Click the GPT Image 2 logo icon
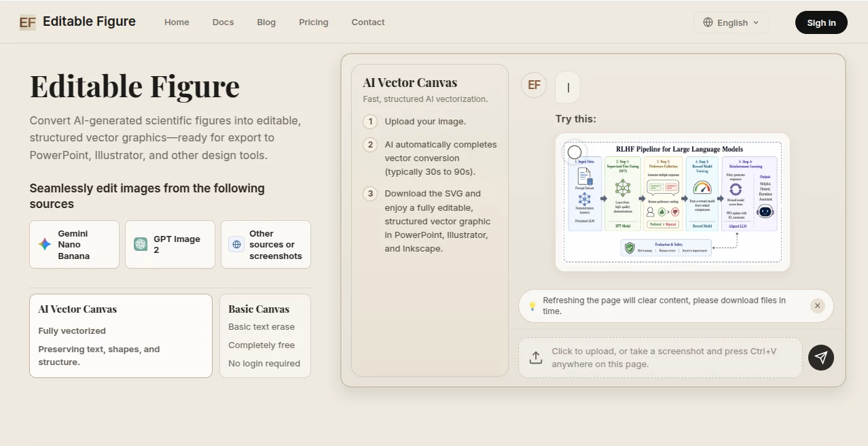 tap(141, 244)
